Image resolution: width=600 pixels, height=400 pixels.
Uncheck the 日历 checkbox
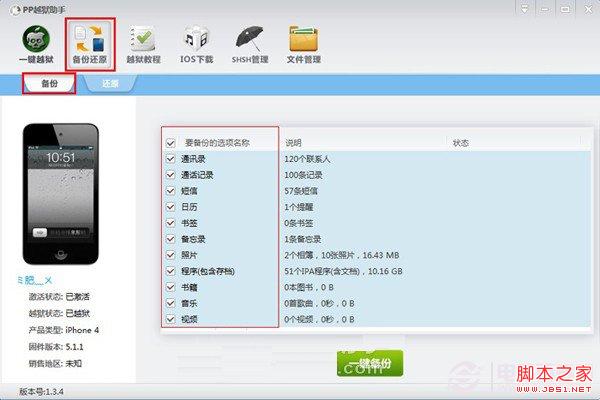coord(171,207)
